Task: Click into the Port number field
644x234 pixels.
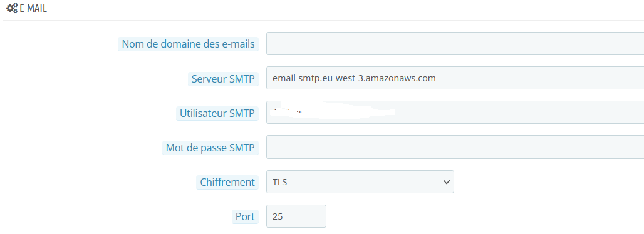Action: [x=296, y=216]
